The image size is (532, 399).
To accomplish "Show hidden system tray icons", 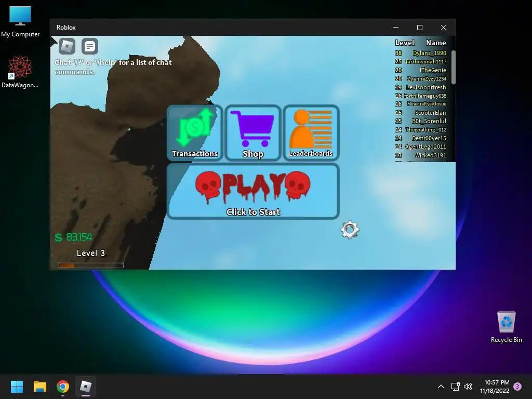I will pos(441,387).
